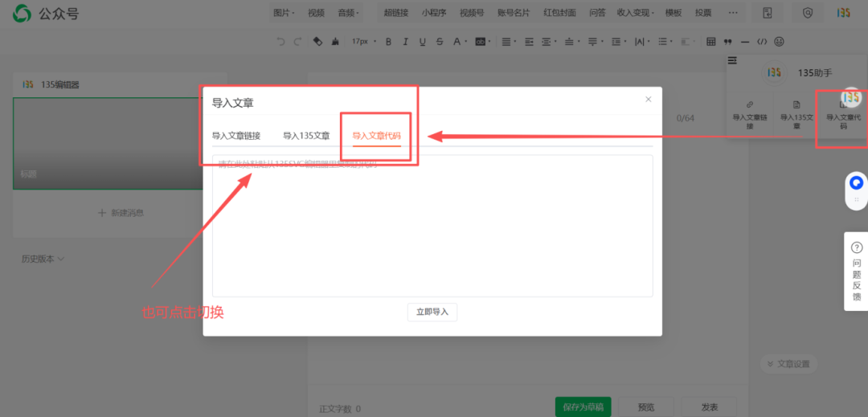Open the three-dot more menu in the toolbar
Viewport: 868px width, 417px height.
click(x=733, y=13)
